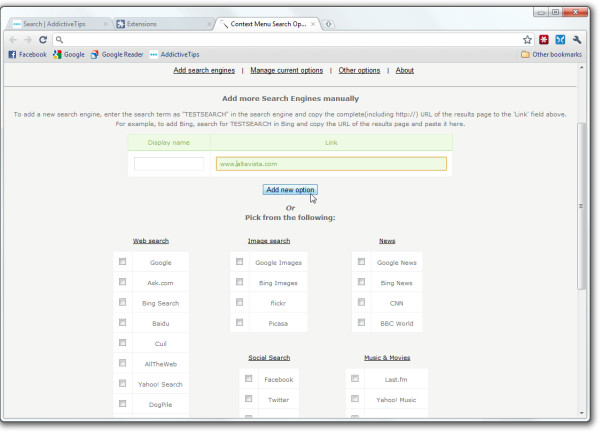Bookmark this page with the star icon
600x432 pixels.
527,40
